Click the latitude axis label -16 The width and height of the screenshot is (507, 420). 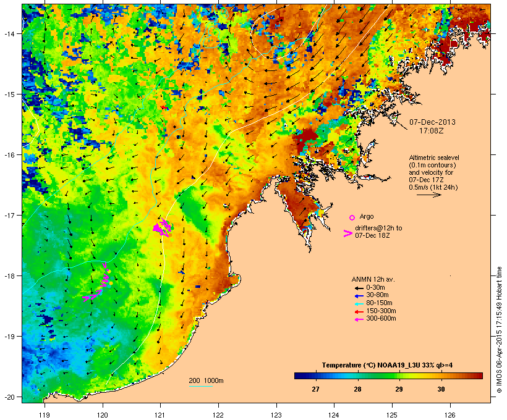(9, 155)
